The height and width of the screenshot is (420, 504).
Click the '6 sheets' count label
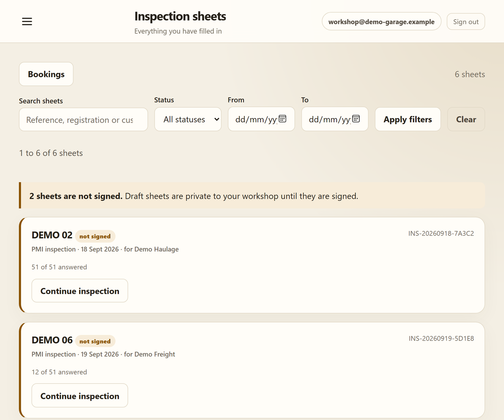(x=470, y=74)
